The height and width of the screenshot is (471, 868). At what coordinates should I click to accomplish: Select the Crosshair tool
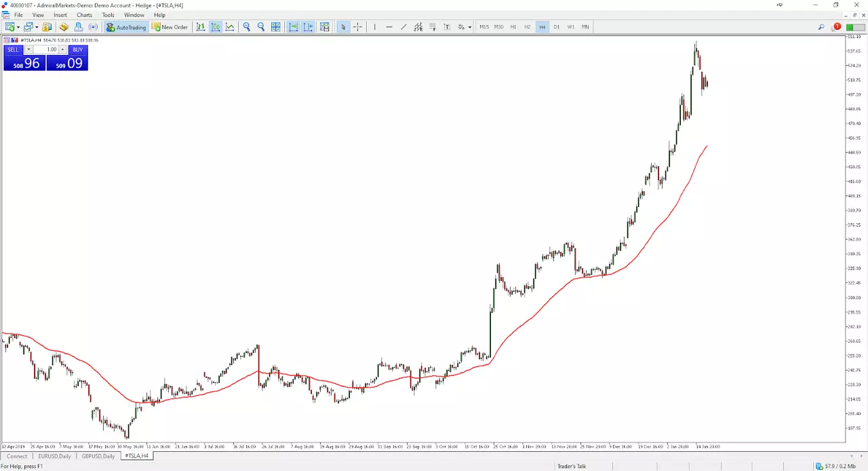pos(357,27)
